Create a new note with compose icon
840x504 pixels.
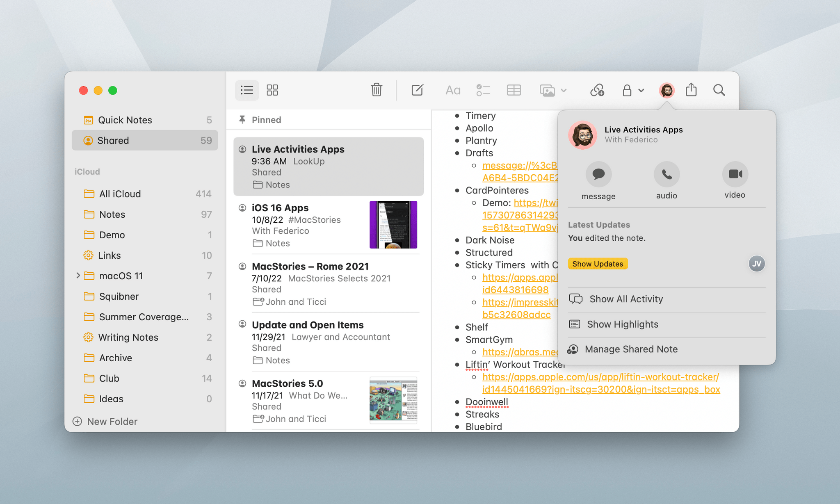tap(417, 90)
